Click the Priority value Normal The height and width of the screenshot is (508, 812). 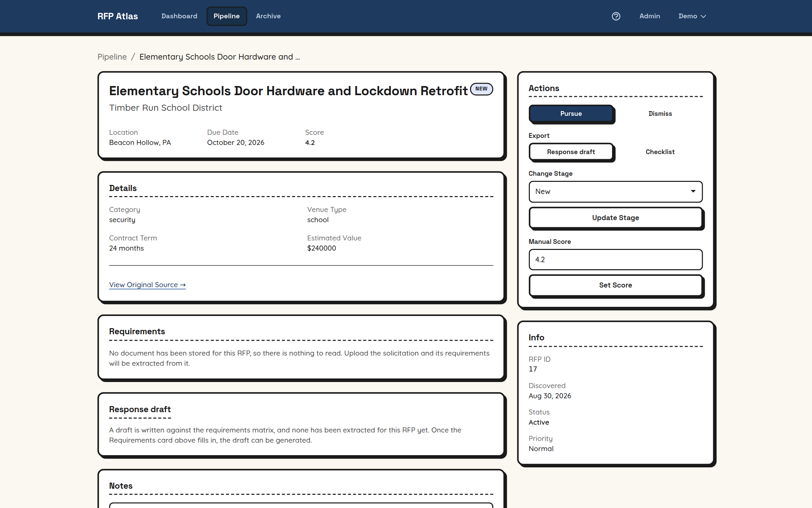[541, 449]
